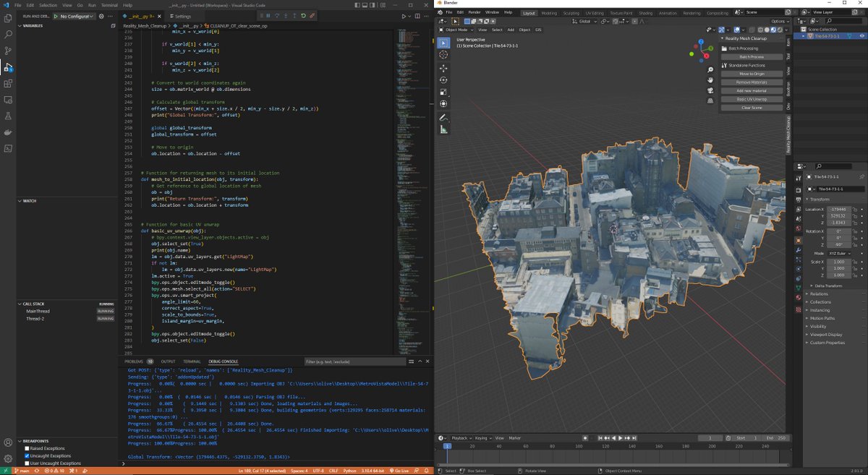
Task: Click the Clear Scene button
Action: pos(752,108)
